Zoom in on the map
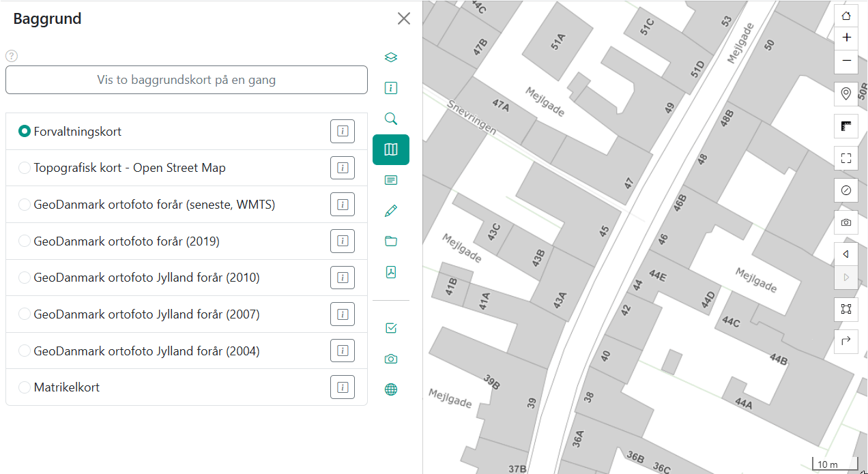 (846, 38)
